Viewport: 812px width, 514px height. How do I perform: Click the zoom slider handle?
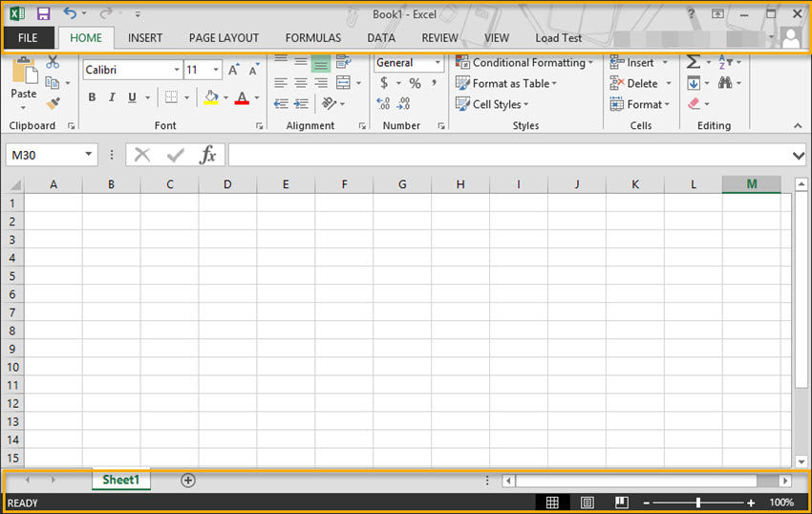point(698,503)
